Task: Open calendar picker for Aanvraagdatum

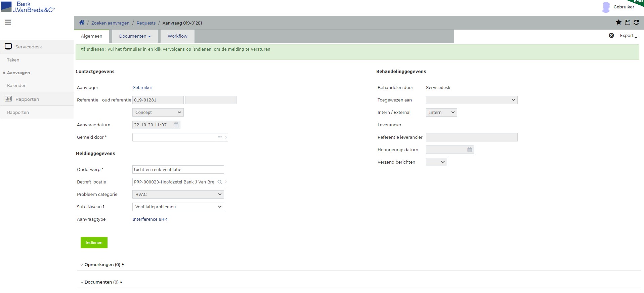Action: pyautogui.click(x=176, y=125)
